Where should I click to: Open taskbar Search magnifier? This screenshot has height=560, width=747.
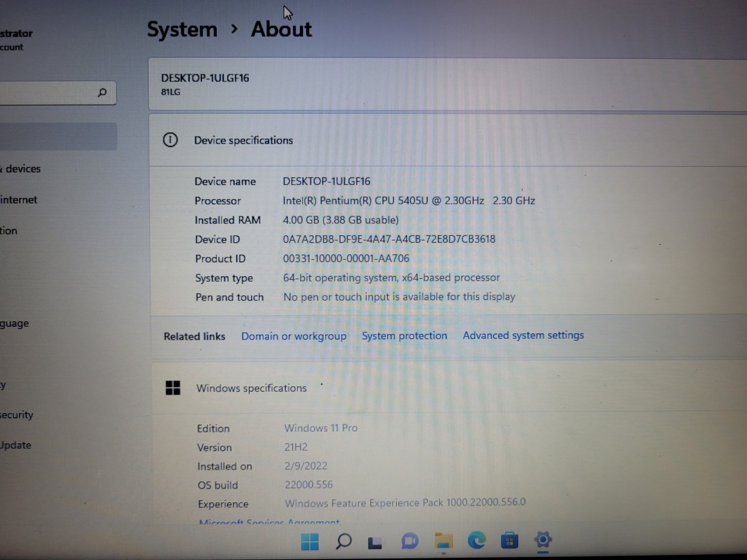point(344,541)
